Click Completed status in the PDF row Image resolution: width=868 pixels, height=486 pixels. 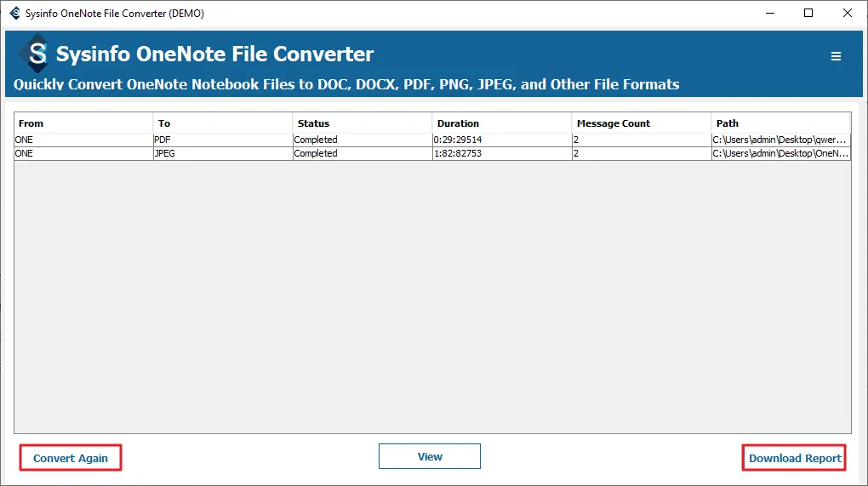pyautogui.click(x=362, y=140)
